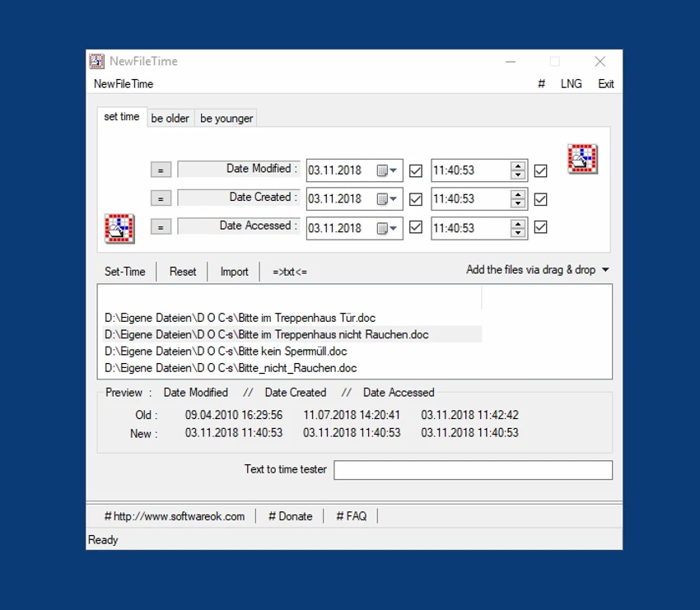Click the # icon in the menu bar
This screenshot has width=700, height=610.
pos(541,84)
